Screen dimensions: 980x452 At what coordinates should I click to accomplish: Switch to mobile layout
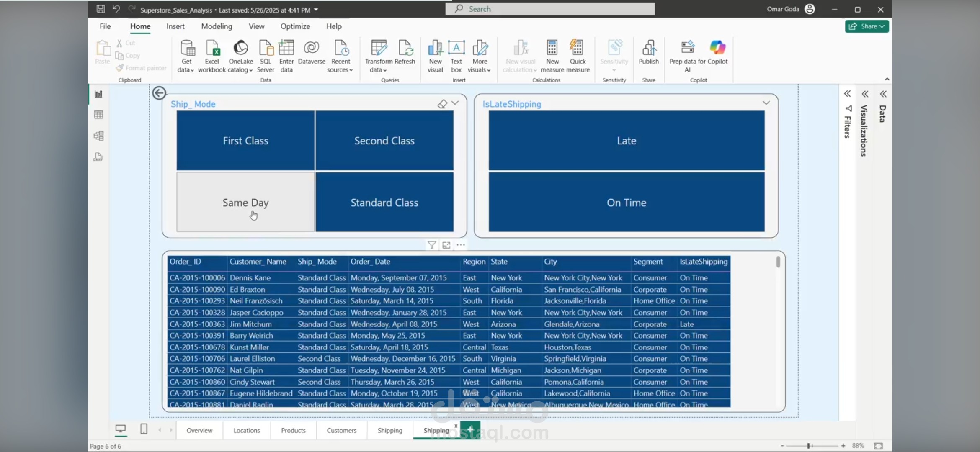pyautogui.click(x=144, y=429)
